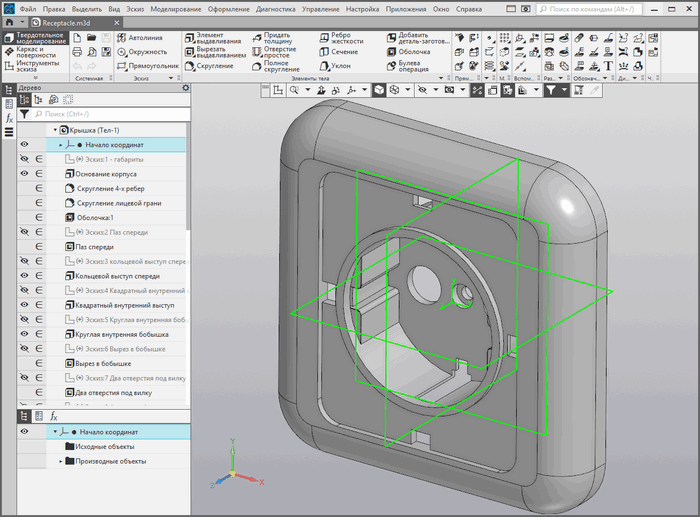Screen dimensions: 700x517
Task: Click the Окружность circle tool
Action: click(146, 51)
